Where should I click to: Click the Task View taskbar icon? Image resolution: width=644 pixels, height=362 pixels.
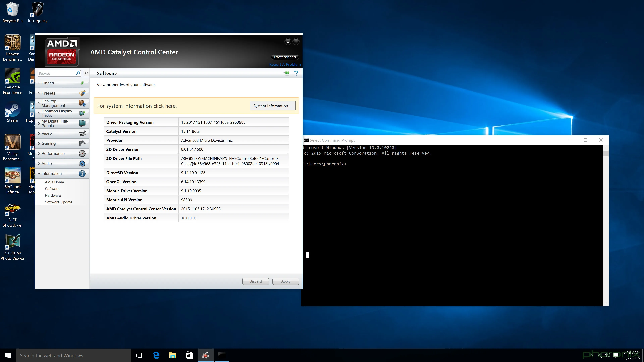point(140,355)
